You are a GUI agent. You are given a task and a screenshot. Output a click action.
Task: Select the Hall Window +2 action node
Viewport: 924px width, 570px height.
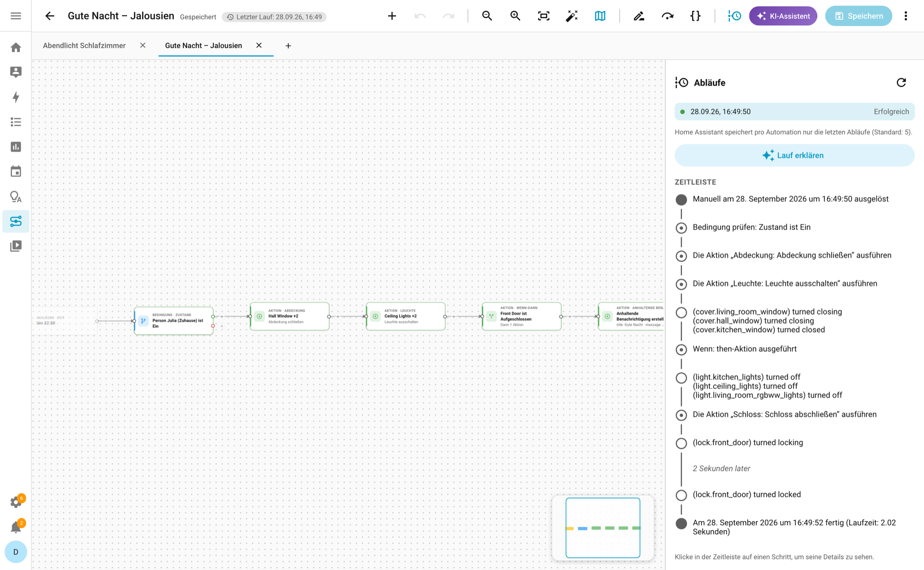pyautogui.click(x=290, y=316)
